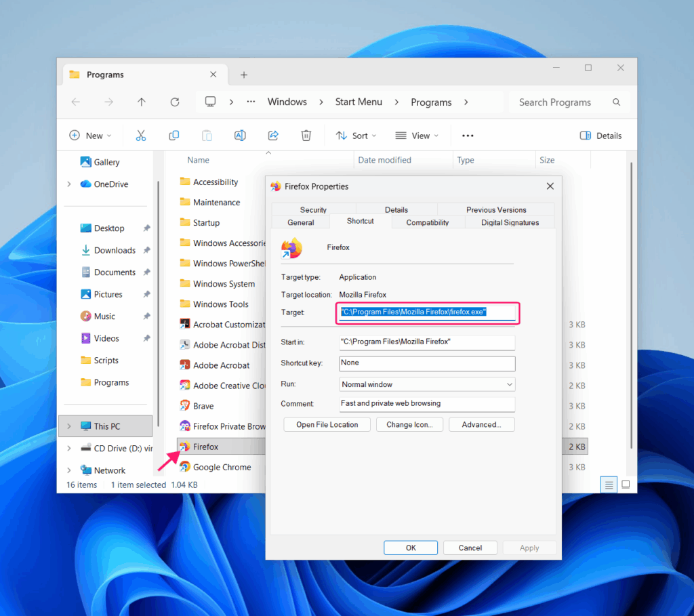The image size is (694, 616).
Task: Go back with the left arrow
Action: [76, 102]
